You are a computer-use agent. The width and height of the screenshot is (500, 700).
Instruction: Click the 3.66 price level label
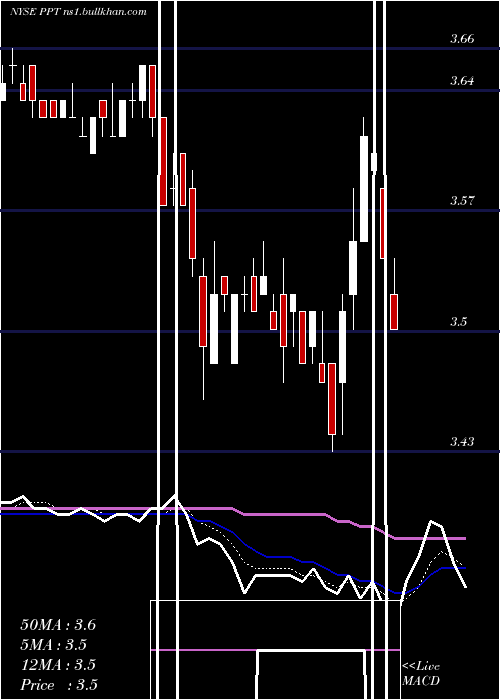(x=462, y=39)
